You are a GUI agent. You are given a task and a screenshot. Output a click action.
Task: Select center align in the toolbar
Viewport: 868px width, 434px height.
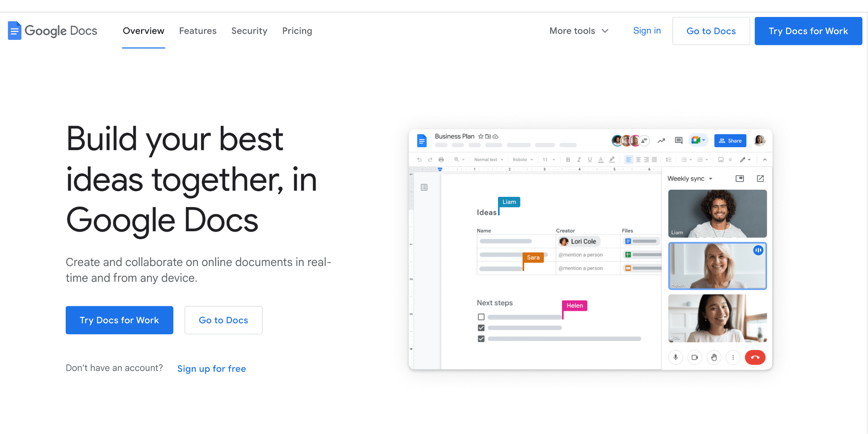638,160
